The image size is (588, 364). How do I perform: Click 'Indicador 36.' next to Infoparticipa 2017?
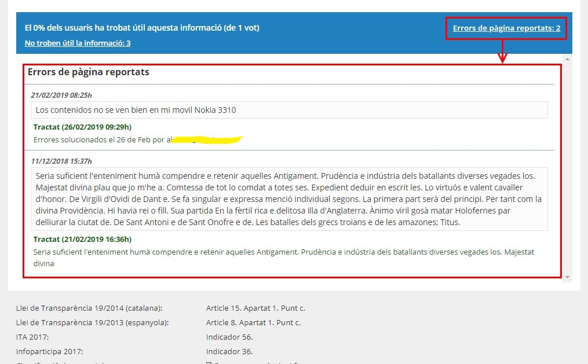[229, 351]
